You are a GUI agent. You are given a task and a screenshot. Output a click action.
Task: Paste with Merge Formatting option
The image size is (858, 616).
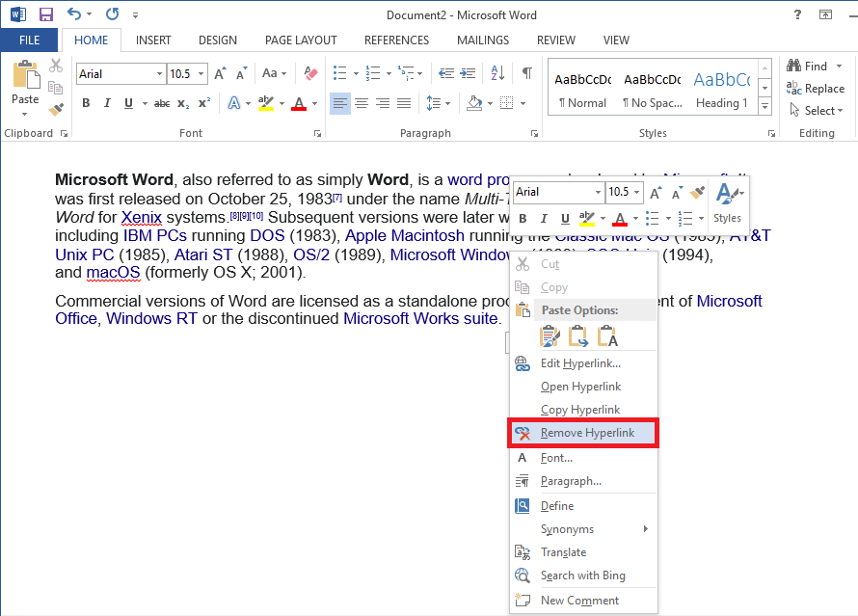tap(577, 335)
